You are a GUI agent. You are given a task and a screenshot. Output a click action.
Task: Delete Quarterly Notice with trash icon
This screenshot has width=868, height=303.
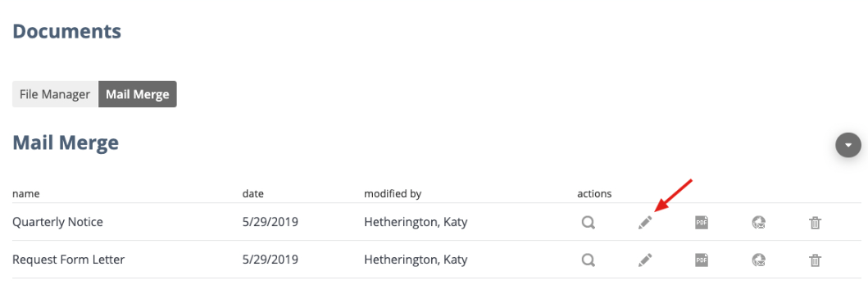click(x=815, y=223)
